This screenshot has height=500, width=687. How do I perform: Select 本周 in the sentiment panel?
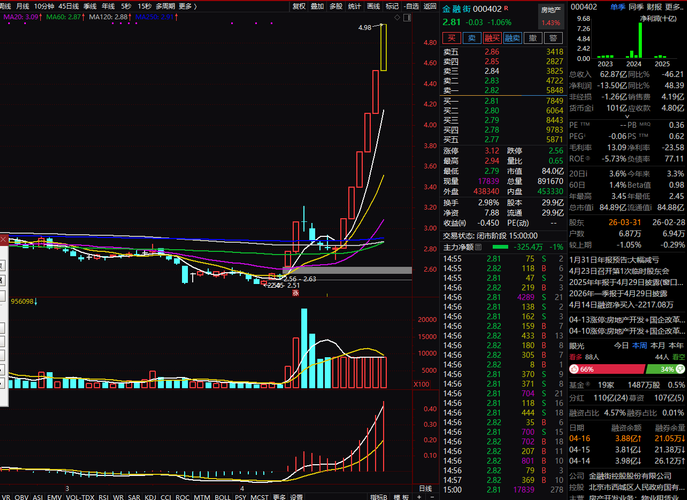tap(639, 346)
